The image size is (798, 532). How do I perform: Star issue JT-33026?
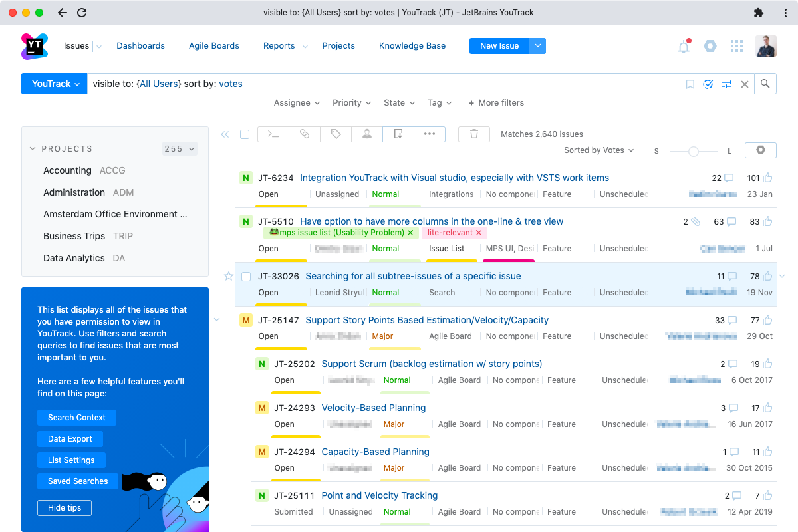click(229, 276)
